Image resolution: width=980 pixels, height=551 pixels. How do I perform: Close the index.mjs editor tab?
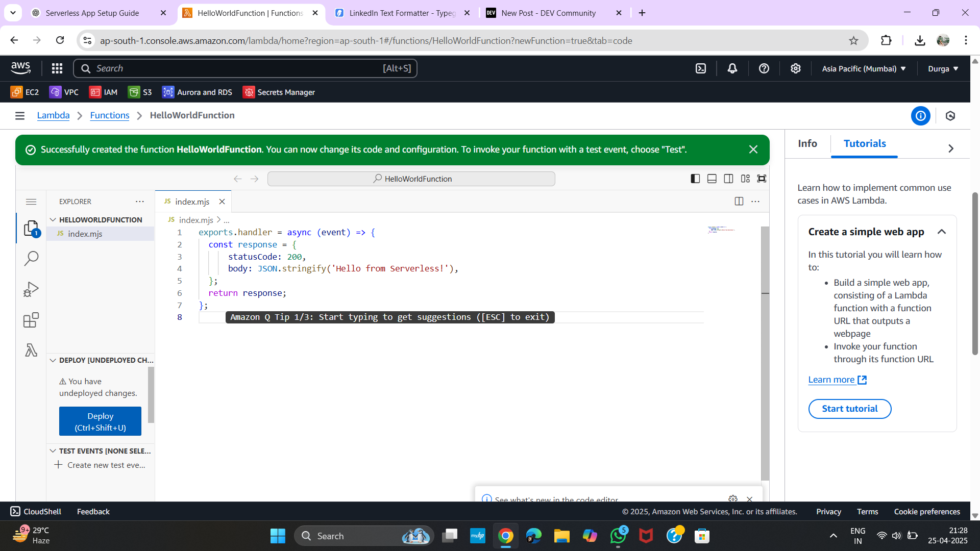(x=222, y=202)
